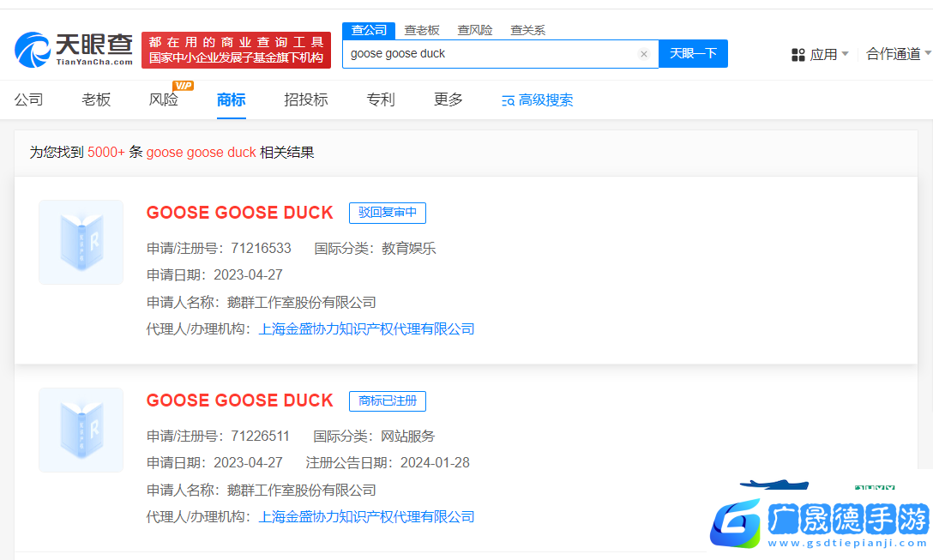This screenshot has width=933, height=560.
Task: Click the 商标已注册 status tag
Action: [388, 400]
